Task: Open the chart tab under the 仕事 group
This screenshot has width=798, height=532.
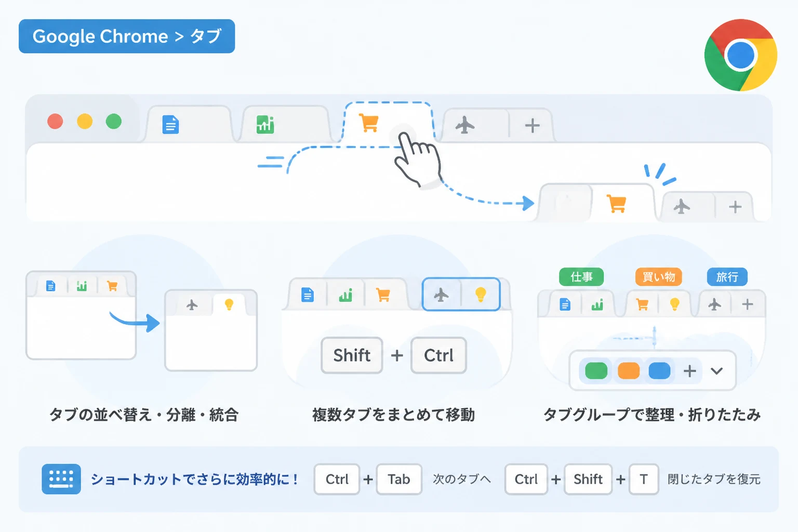Action: [x=597, y=304]
